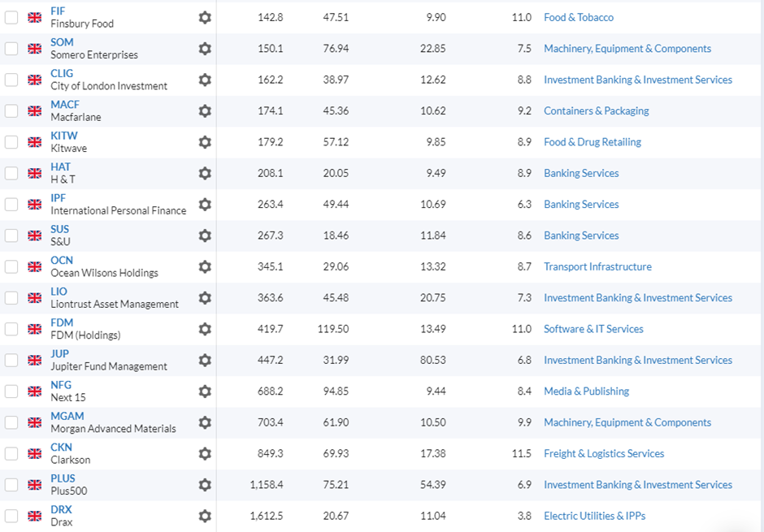Select the Jupiter Fund Management checkbox
This screenshot has height=532, width=764.
coord(11,360)
